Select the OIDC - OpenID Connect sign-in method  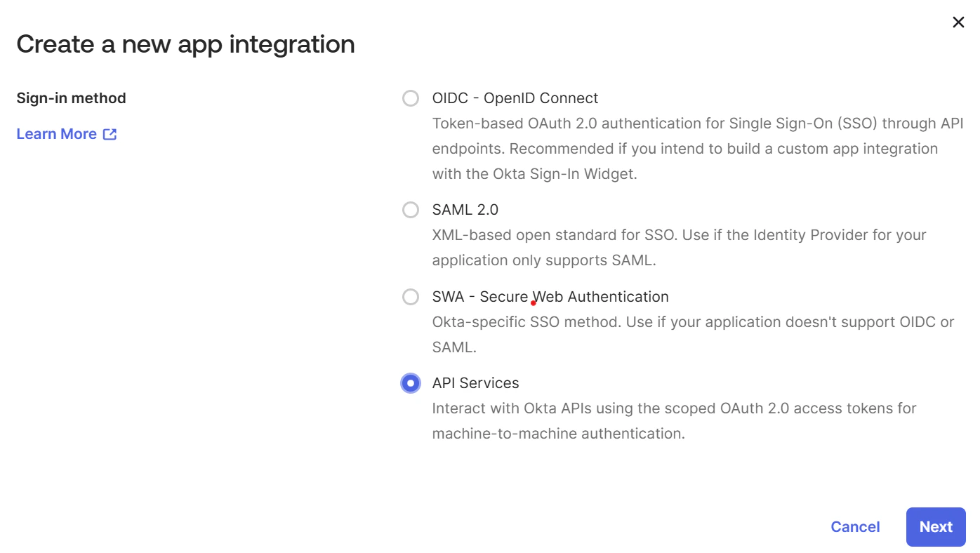click(411, 98)
